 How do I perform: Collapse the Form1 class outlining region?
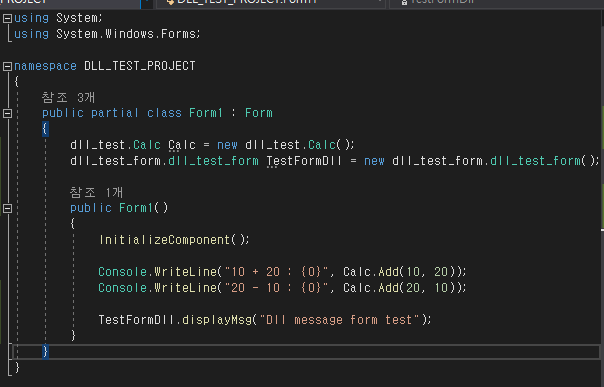(x=7, y=113)
